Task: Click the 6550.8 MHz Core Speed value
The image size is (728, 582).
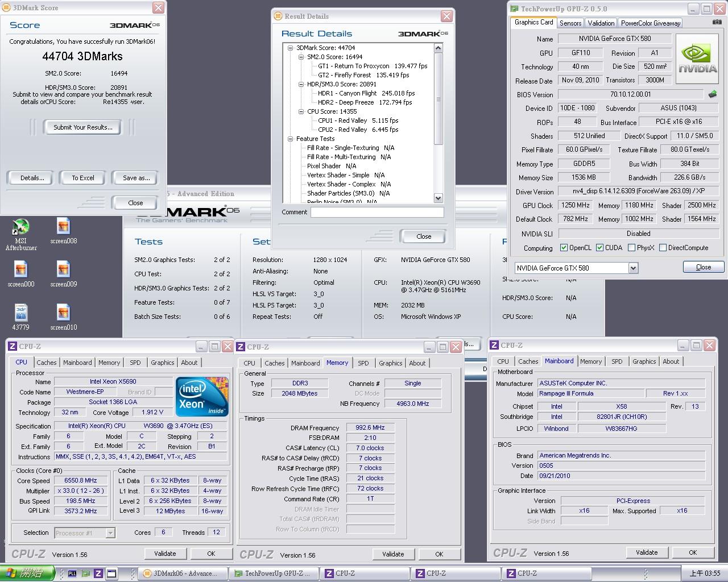Action: coord(81,480)
